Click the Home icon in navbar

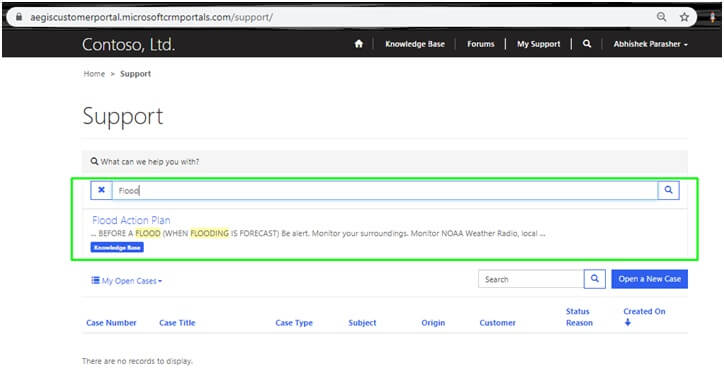[x=359, y=44]
